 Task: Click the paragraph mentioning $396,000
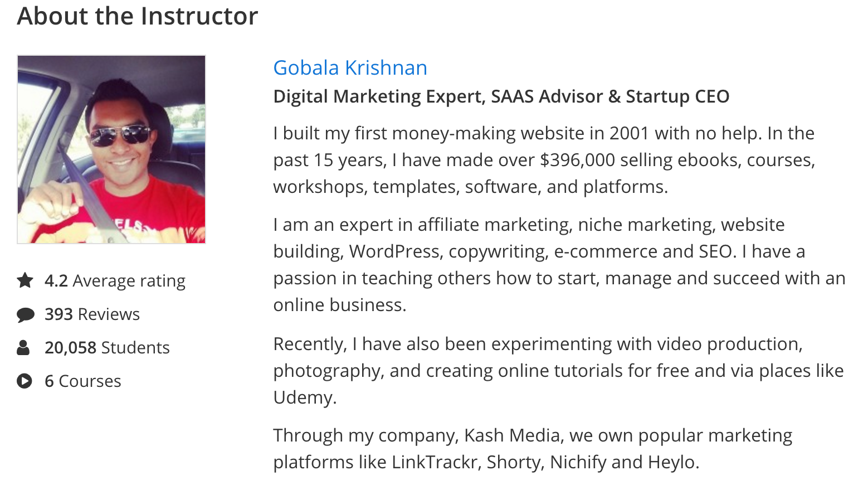544,160
